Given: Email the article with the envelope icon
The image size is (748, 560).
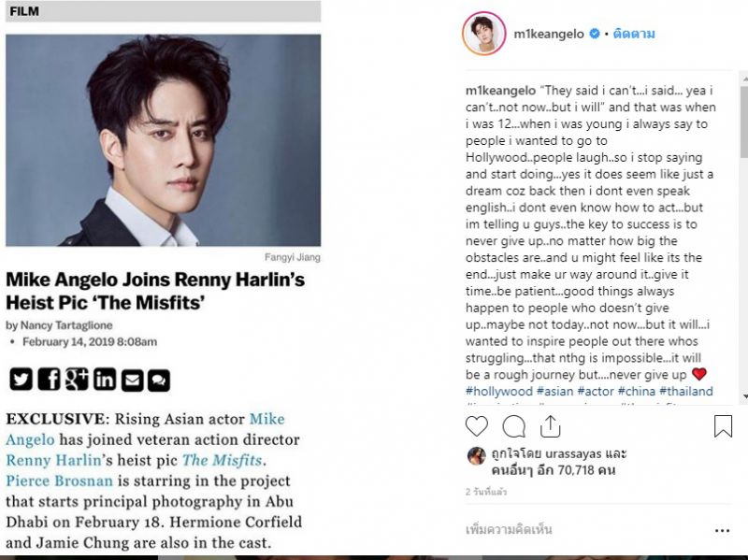Looking at the screenshot, I should [x=132, y=380].
